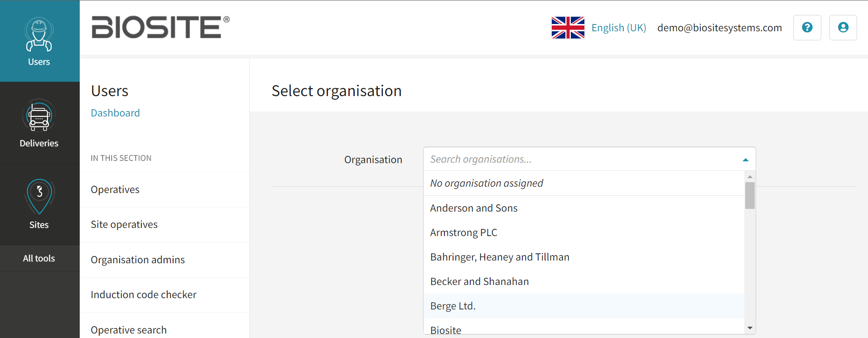The height and width of the screenshot is (338, 868).
Task: Go to the Dashboard link
Action: pos(115,113)
